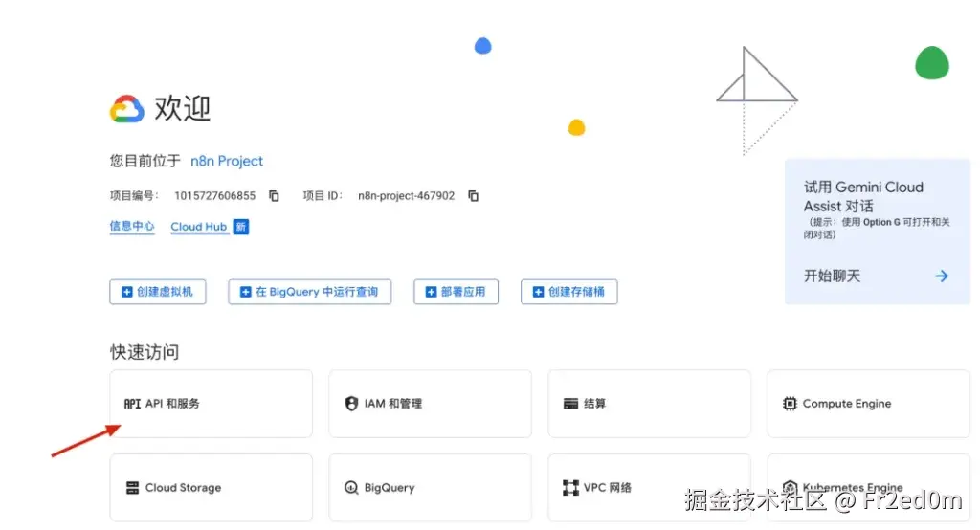Click the shield icon beside IAM 和管理

(x=351, y=404)
